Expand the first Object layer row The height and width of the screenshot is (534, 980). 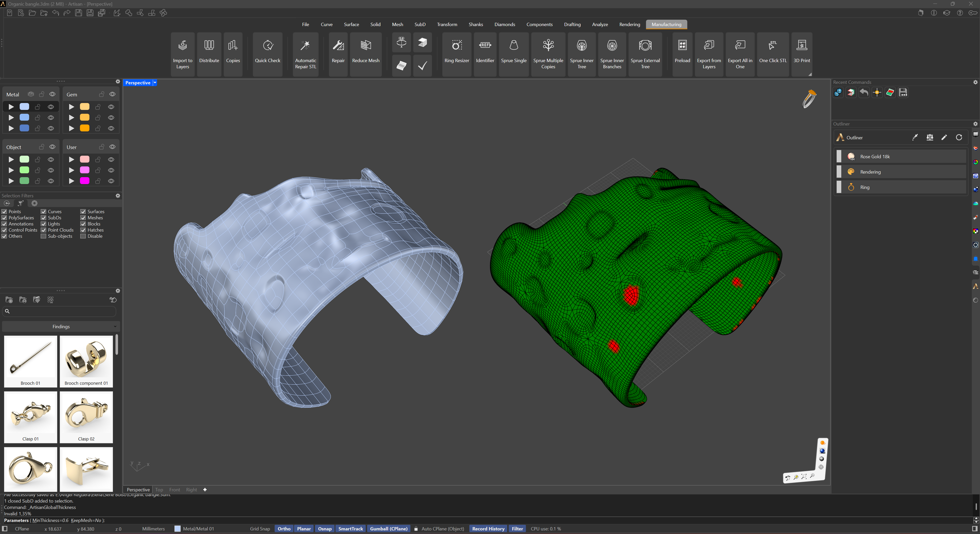pos(11,160)
